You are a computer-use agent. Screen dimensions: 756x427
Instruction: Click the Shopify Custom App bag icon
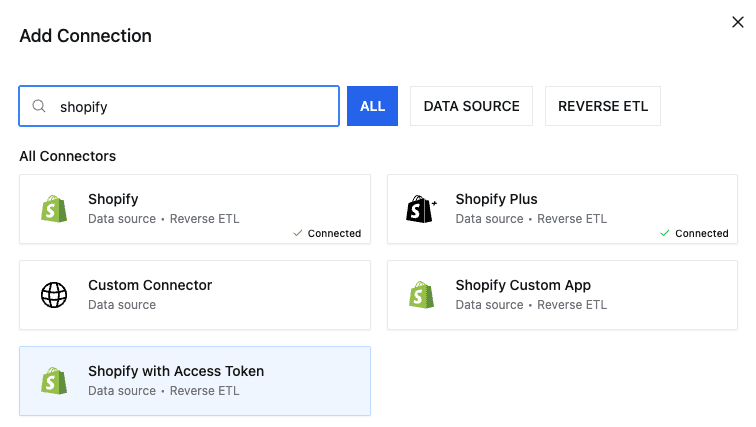coord(421,295)
